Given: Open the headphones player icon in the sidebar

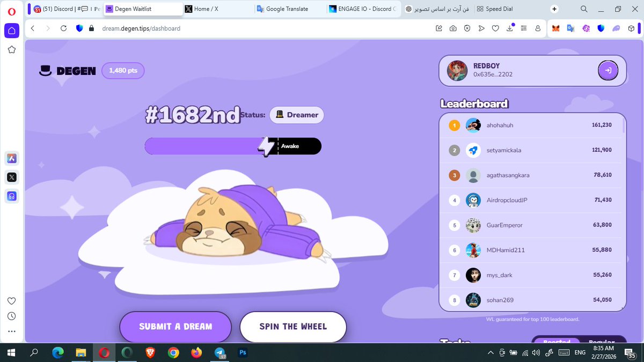Looking at the screenshot, I should tap(12, 196).
